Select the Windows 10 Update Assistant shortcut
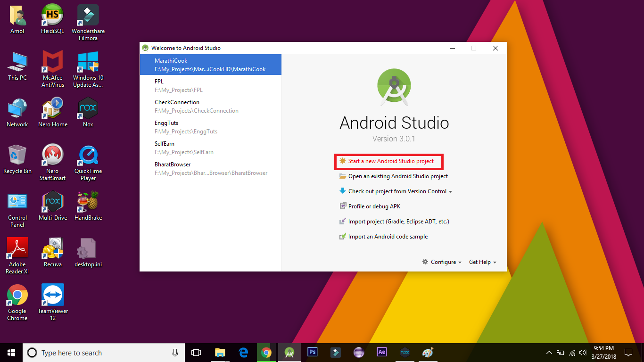Viewport: 644px width, 362px height. [x=88, y=69]
